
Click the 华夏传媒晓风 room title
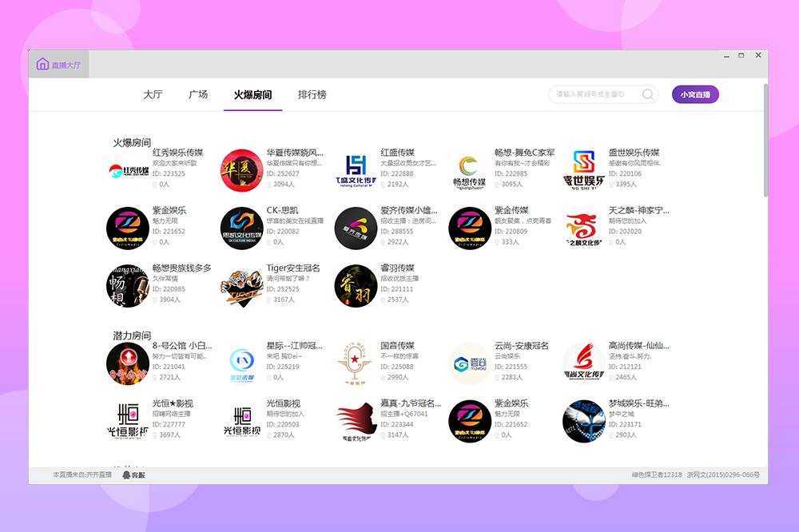click(295, 153)
